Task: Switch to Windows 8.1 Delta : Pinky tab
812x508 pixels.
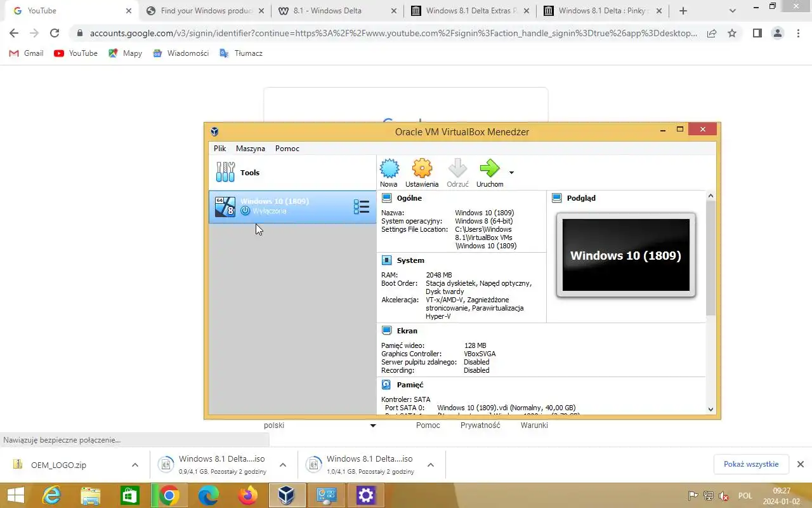Action: (602, 11)
